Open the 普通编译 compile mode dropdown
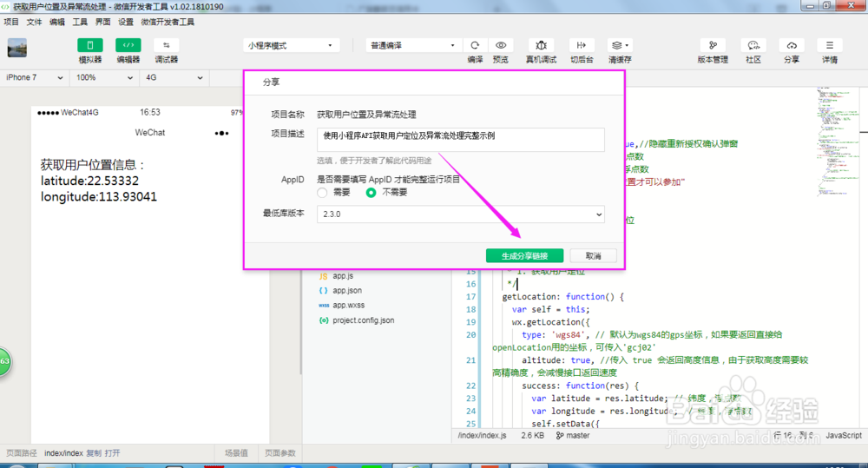Viewport: 868px width, 468px height. (x=412, y=45)
